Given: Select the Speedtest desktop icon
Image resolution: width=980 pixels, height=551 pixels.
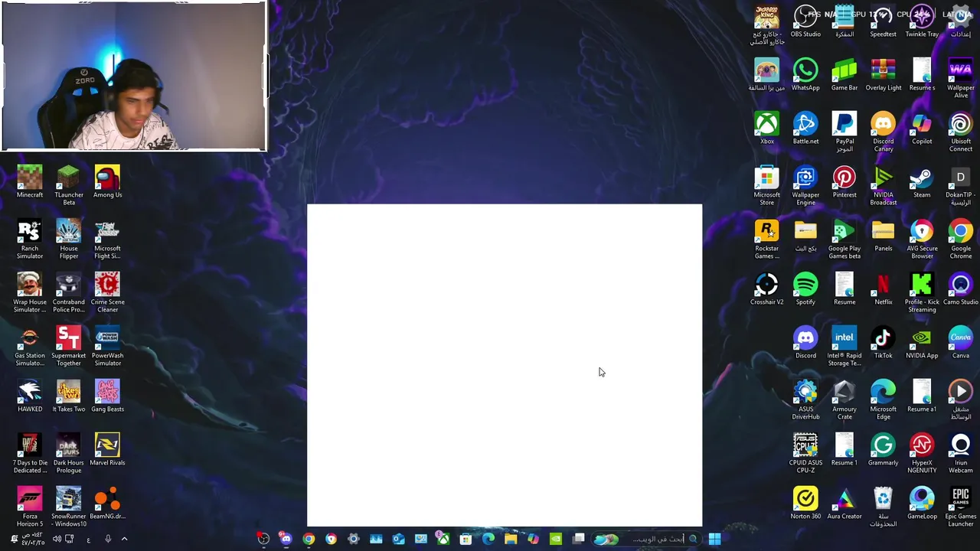Looking at the screenshot, I should pos(883,21).
